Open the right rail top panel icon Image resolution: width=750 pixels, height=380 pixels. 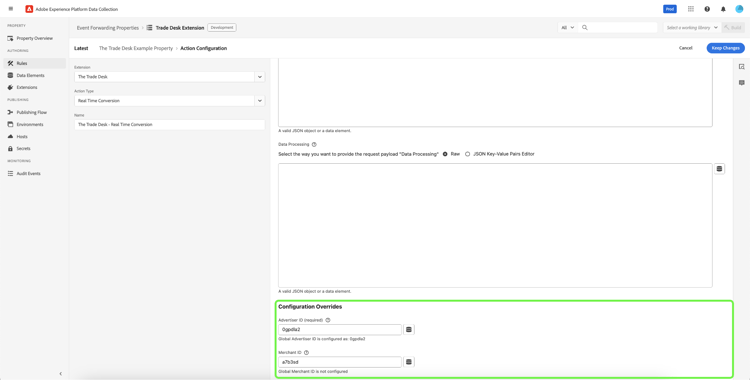click(x=741, y=67)
